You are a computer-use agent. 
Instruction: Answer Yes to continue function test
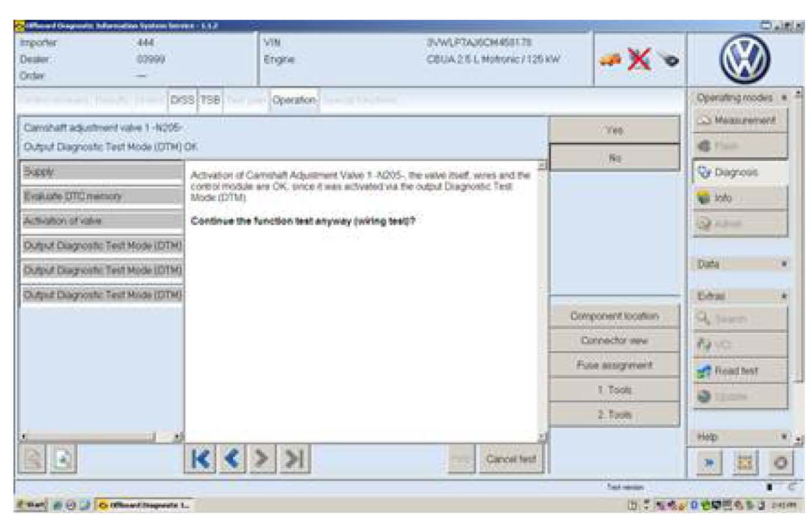(x=614, y=130)
